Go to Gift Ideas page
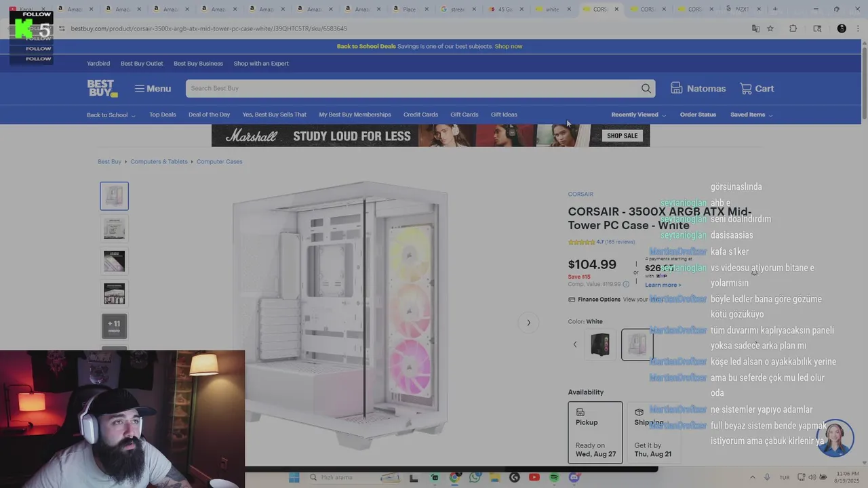 pyautogui.click(x=504, y=115)
